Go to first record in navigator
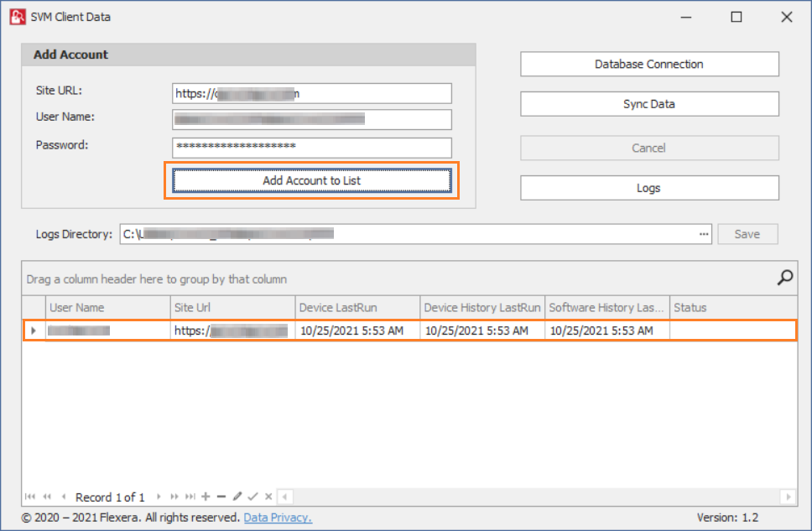 30,497
